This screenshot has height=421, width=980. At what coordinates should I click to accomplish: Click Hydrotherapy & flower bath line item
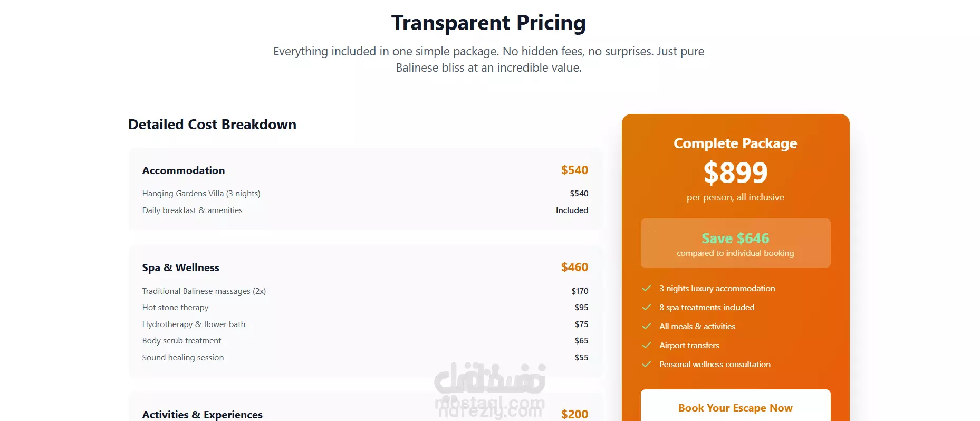[365, 324]
